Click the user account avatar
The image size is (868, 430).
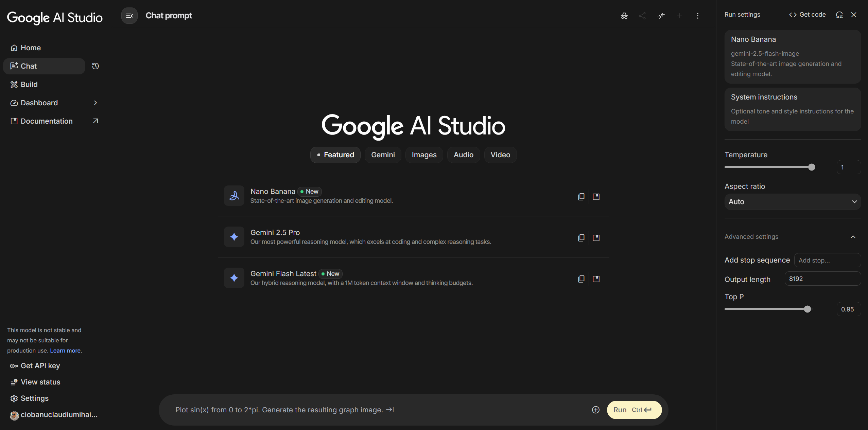[x=14, y=415]
